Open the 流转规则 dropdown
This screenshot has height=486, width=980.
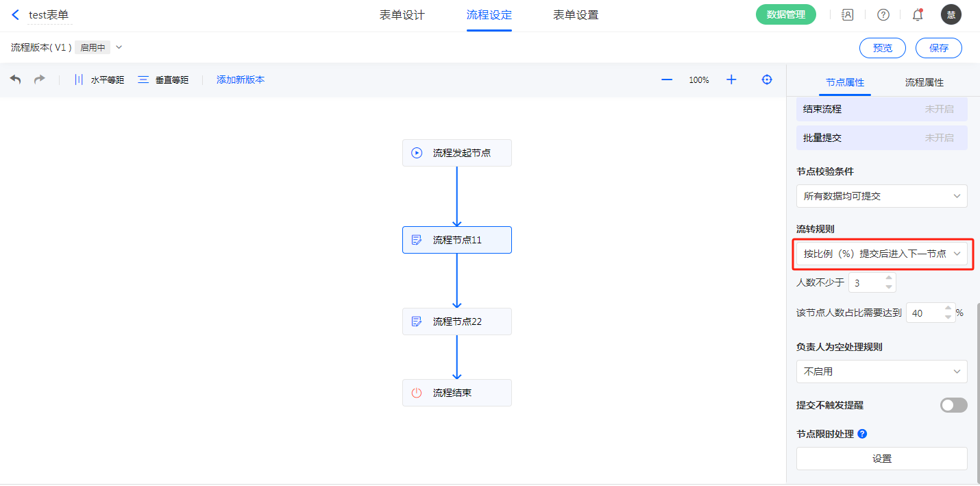tap(881, 254)
